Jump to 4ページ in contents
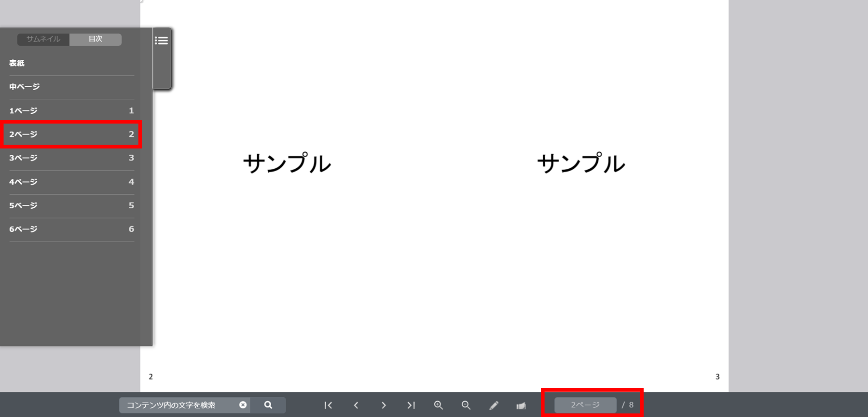Viewport: 868px width, 417px height. pos(71,182)
